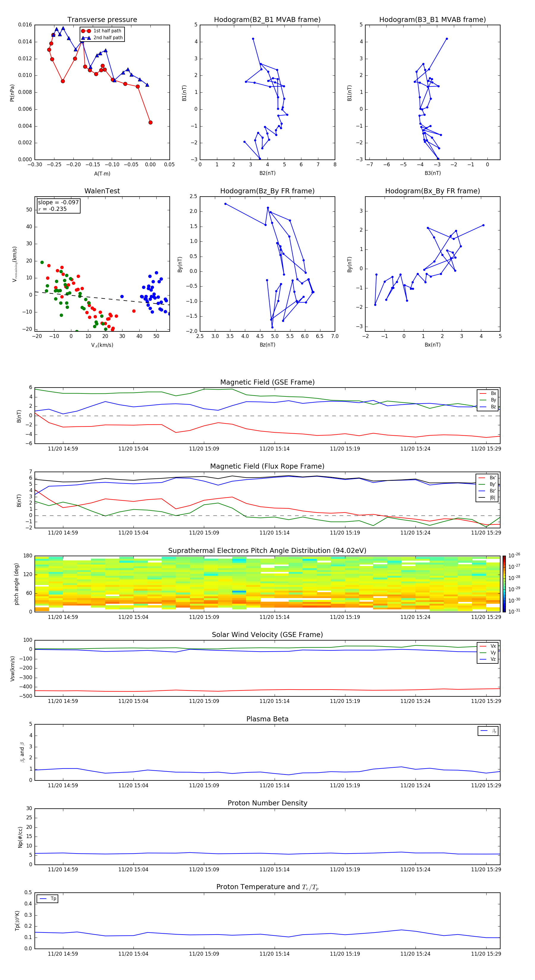Image resolution: width=535 pixels, height=980 pixels.
Task: Click the dashed fit line in WalenTest plot
Action: pyautogui.click(x=102, y=298)
